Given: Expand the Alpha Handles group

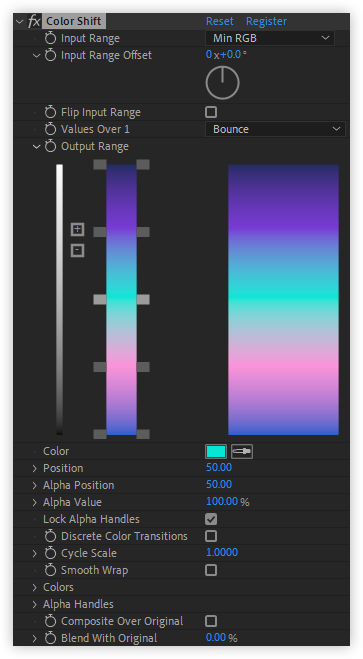Looking at the screenshot, I should [35, 604].
